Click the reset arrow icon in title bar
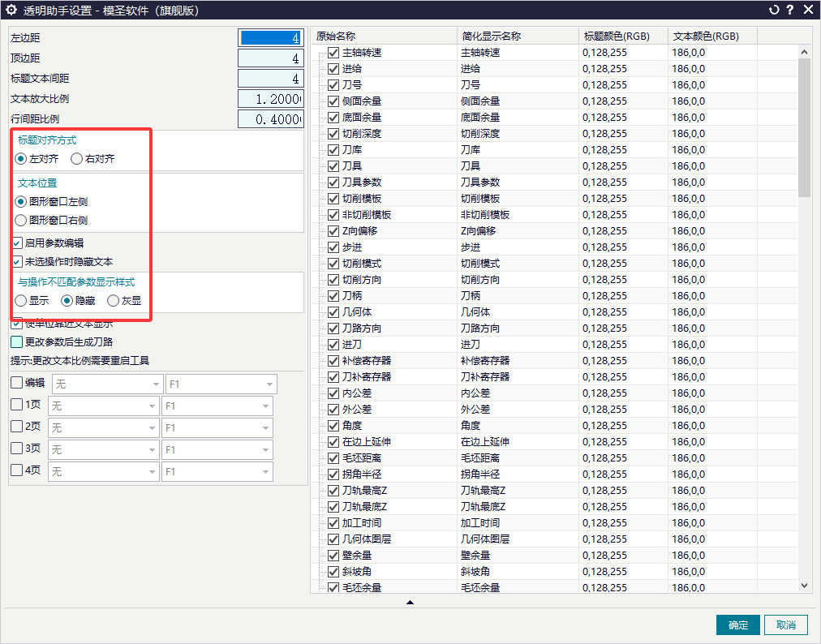The width and height of the screenshot is (821, 644). 774,10
